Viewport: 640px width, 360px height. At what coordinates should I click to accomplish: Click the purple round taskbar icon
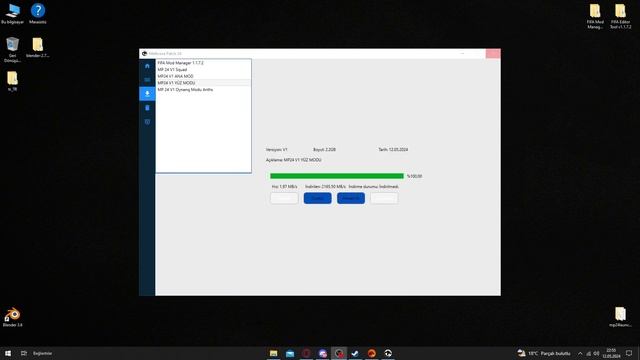[322, 353]
